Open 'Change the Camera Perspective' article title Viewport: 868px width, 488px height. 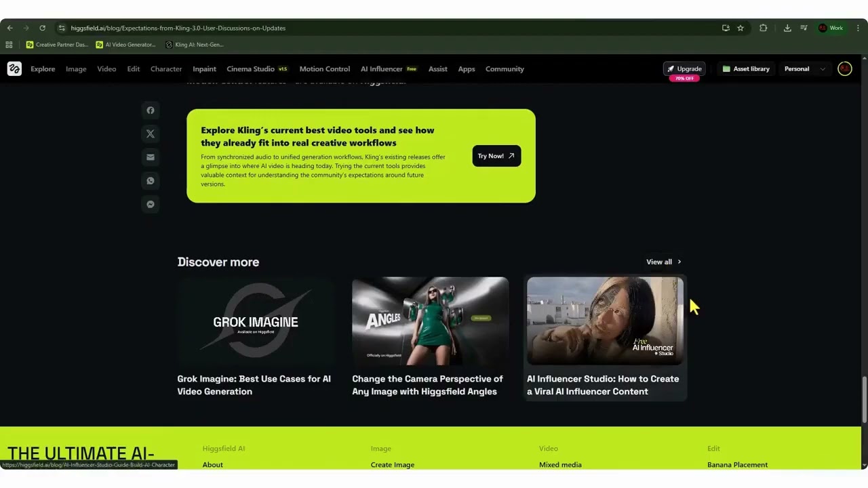point(427,385)
